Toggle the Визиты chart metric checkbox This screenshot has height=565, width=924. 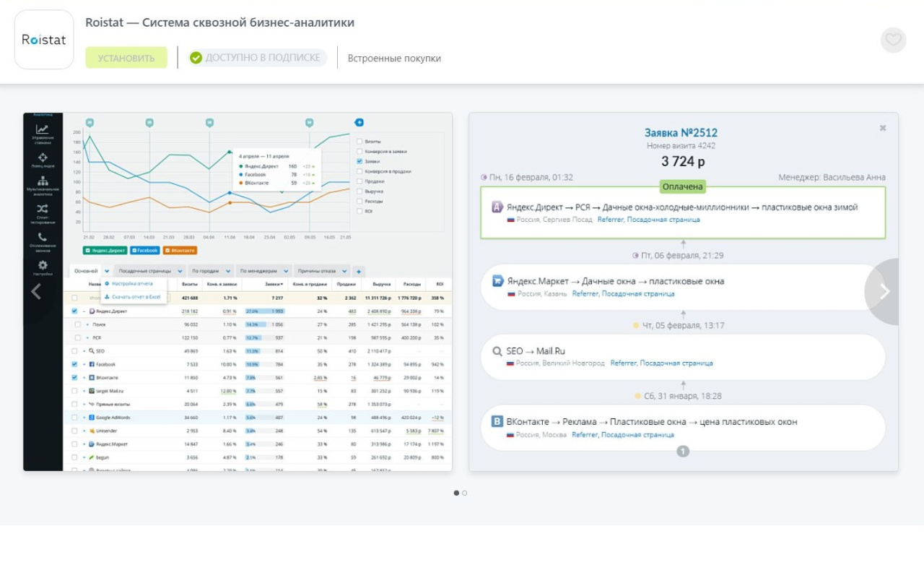pyautogui.click(x=359, y=142)
